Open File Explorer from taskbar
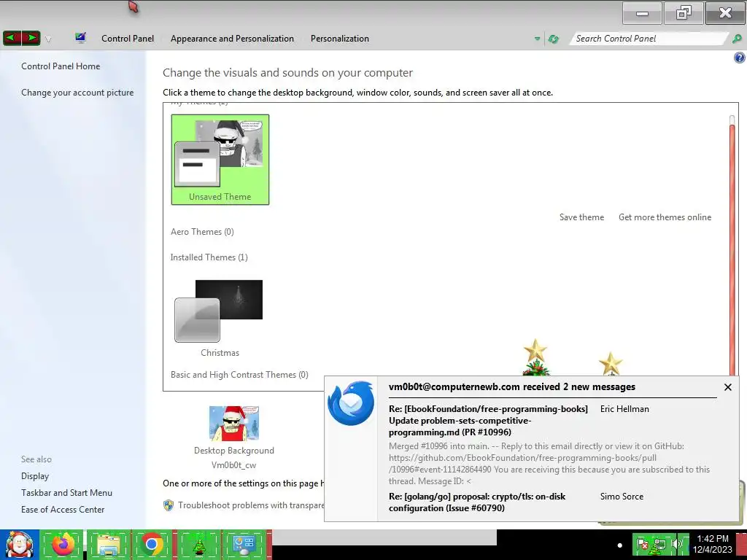 point(108,544)
